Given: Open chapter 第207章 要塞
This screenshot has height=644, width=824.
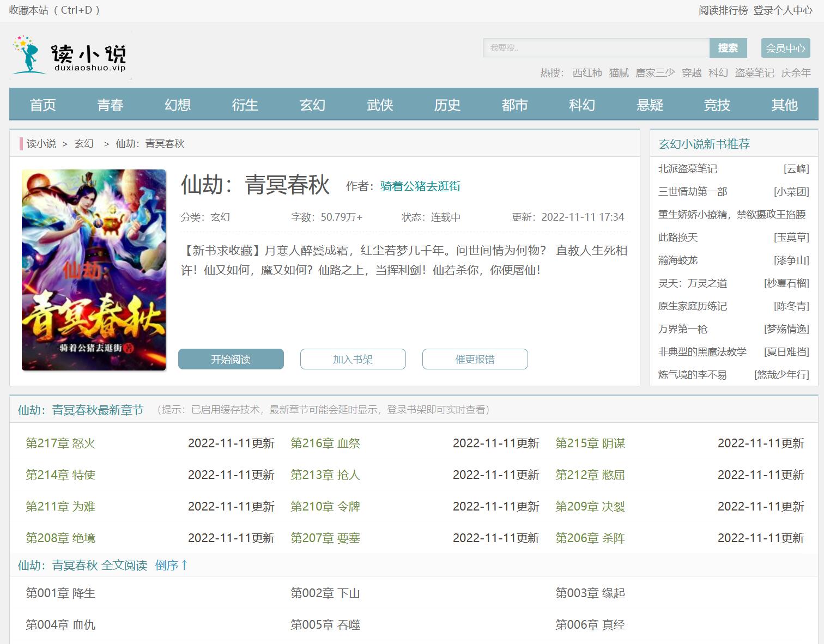Looking at the screenshot, I should click(x=325, y=538).
